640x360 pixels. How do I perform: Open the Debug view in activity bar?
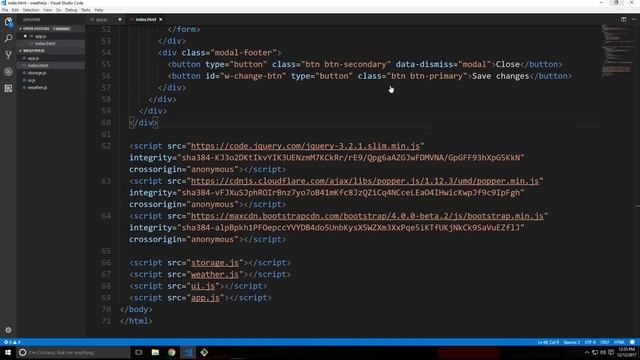(8, 72)
